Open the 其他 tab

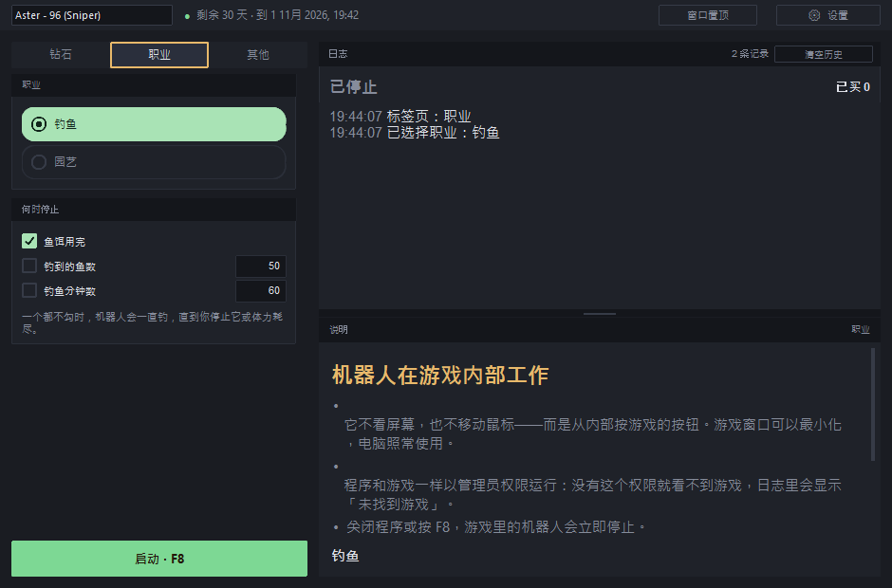tap(258, 55)
